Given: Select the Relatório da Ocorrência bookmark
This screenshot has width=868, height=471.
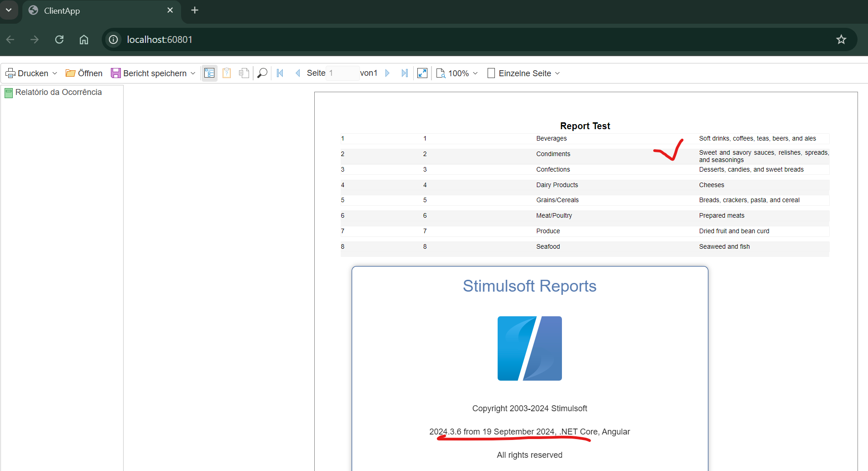Looking at the screenshot, I should (58, 92).
